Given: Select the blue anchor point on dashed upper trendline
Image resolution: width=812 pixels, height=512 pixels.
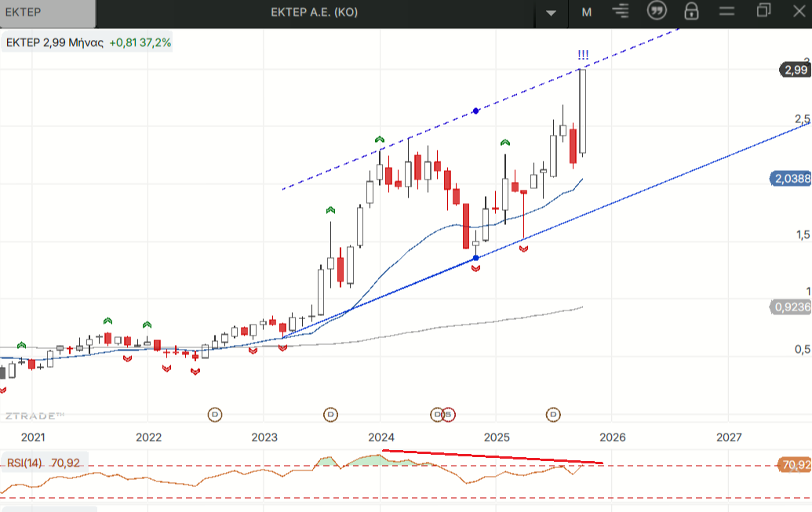Looking at the screenshot, I should click(x=475, y=111).
